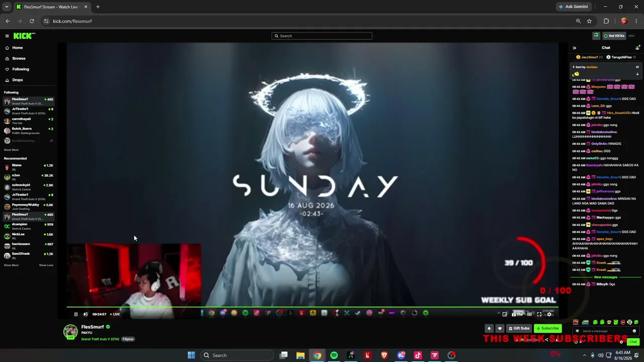Screen dimensions: 644x362
Task: Click the KICK logo
Action: (x=24, y=36)
